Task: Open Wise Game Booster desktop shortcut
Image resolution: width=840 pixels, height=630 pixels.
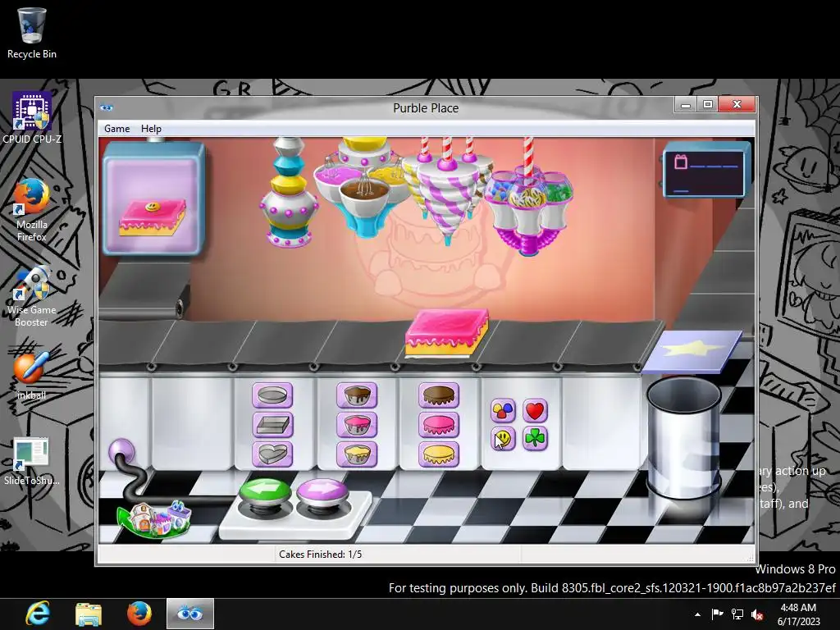Action: (32, 295)
